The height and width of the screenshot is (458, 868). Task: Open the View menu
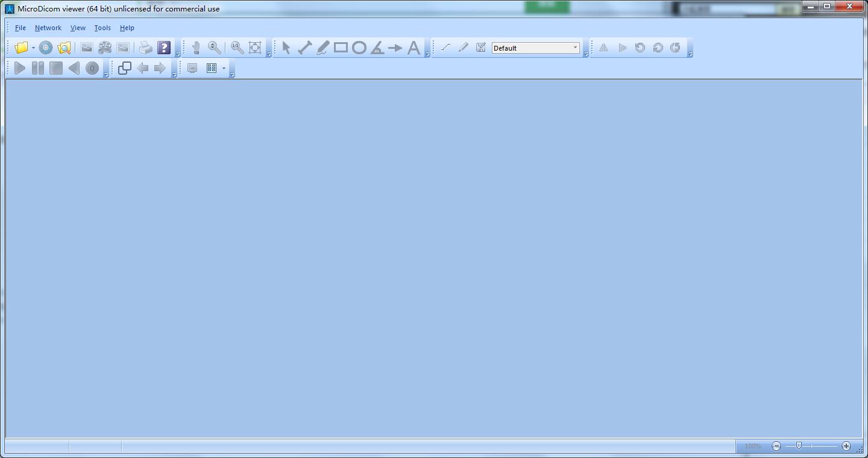(x=78, y=28)
